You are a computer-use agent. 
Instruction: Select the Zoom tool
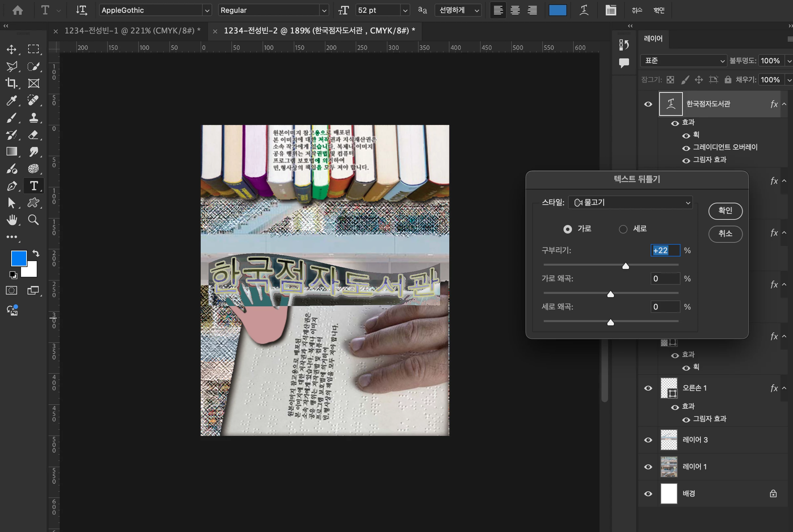(x=33, y=220)
